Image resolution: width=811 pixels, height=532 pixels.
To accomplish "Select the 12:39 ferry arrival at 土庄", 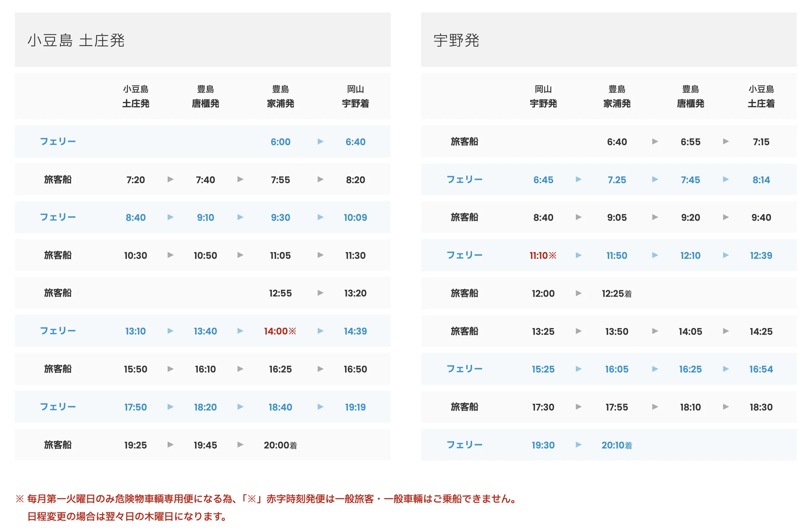I will 761,255.
